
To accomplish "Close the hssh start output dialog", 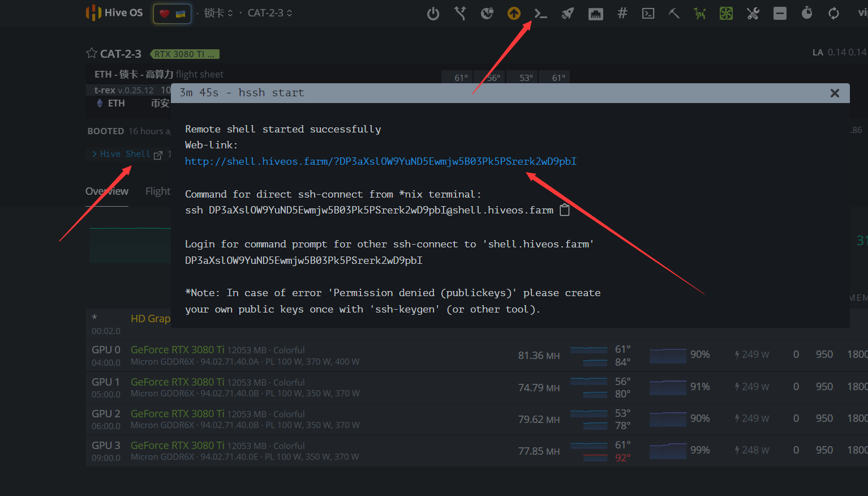I will (835, 93).
